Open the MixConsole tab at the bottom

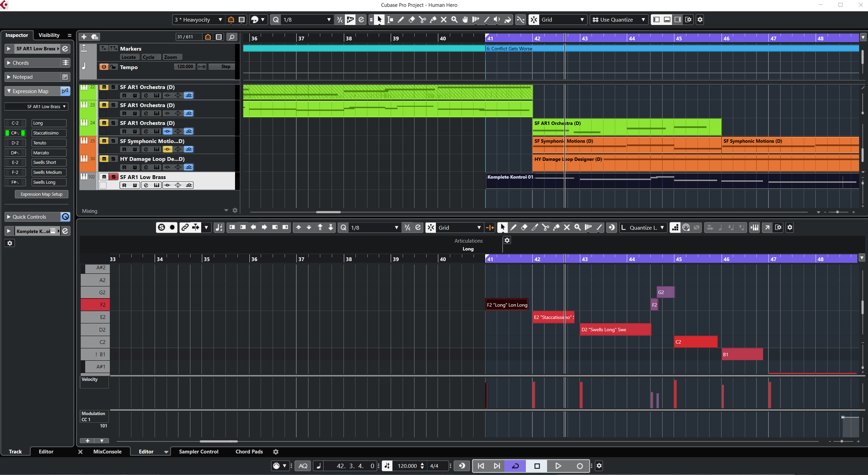[x=107, y=452]
